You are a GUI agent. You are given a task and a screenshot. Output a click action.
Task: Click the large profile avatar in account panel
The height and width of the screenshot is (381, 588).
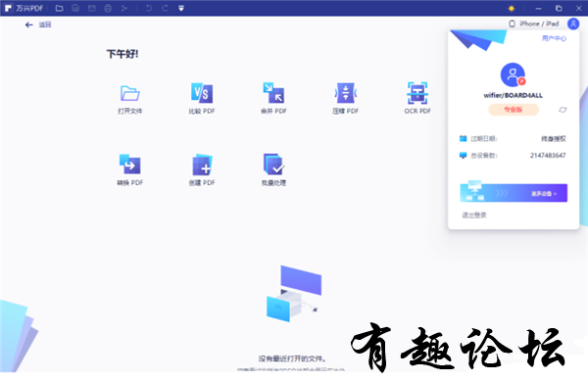point(513,74)
